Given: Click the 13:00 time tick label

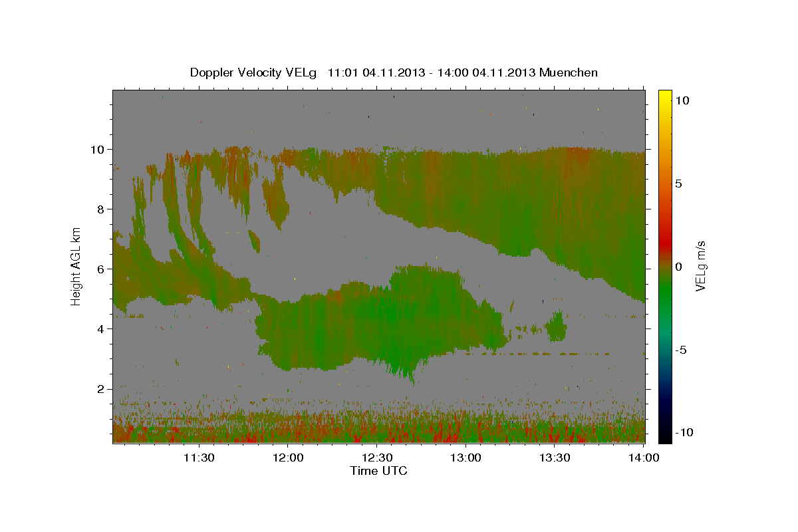Looking at the screenshot, I should [x=465, y=458].
